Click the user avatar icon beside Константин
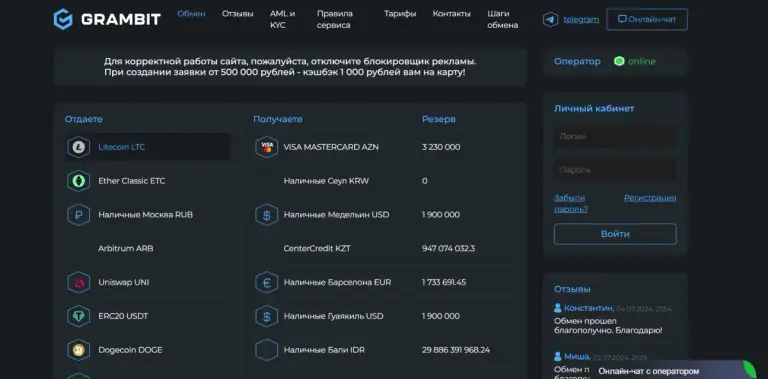768x379 pixels. [x=558, y=308]
